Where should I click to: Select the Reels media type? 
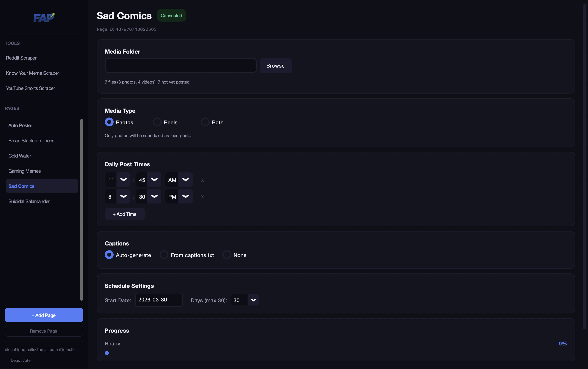point(157,122)
